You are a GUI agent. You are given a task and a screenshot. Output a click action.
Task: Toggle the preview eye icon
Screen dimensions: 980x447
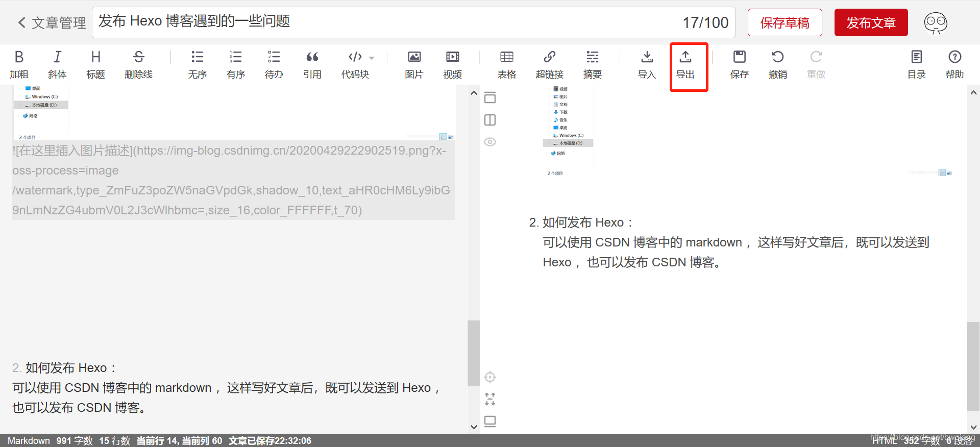tap(490, 142)
